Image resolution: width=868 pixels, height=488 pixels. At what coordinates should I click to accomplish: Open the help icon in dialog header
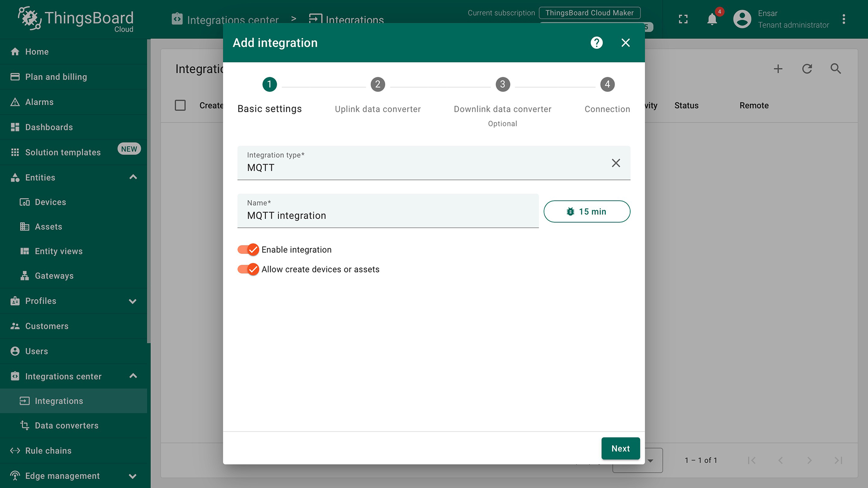click(x=596, y=42)
